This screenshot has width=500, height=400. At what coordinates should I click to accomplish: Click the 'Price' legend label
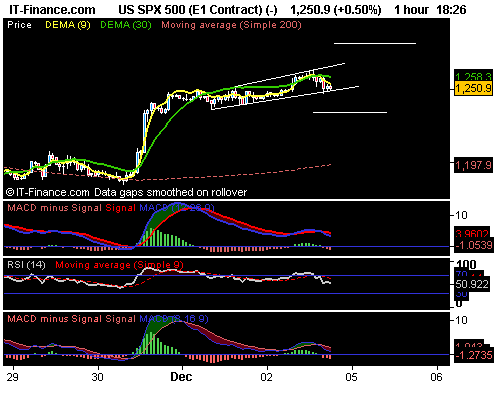pyautogui.click(x=19, y=25)
